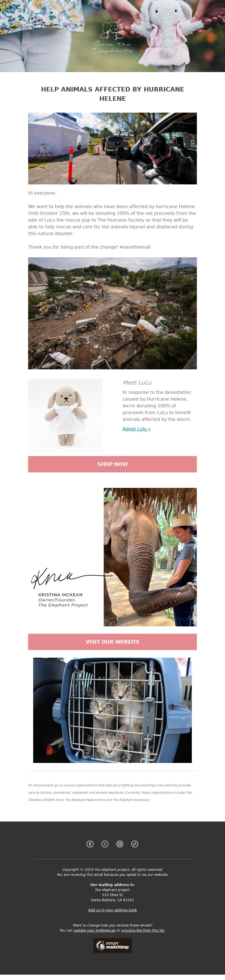225x980 pixels.
Task: Click the Facebook icon in footer
Action: (x=90, y=844)
